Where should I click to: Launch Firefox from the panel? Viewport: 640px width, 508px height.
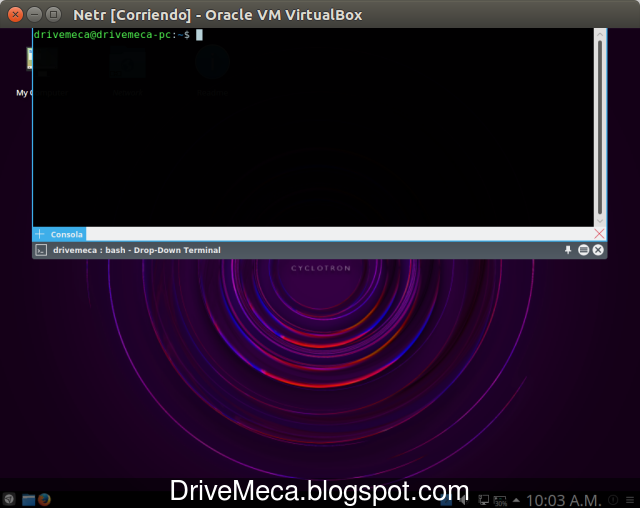(44, 499)
